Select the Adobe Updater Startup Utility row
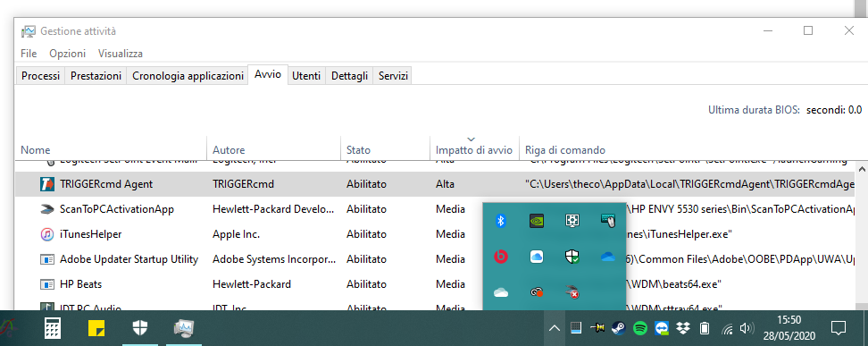Image resolution: width=868 pixels, height=346 pixels. pos(436,259)
